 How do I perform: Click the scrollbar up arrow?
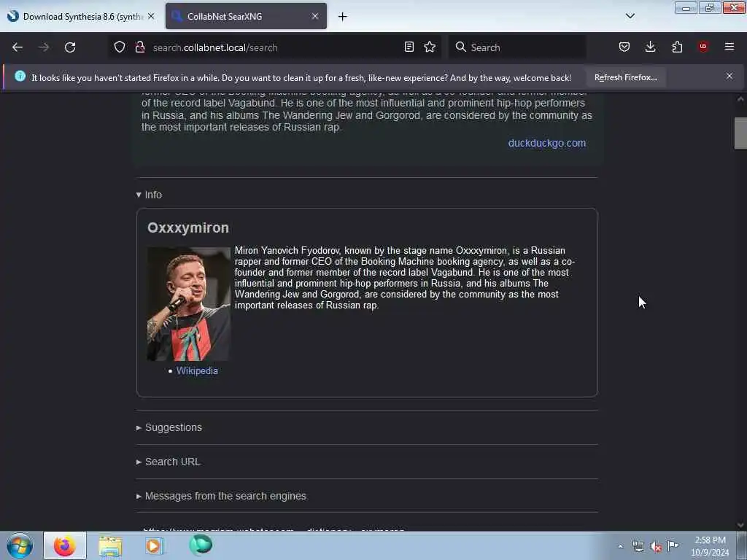tap(740, 99)
